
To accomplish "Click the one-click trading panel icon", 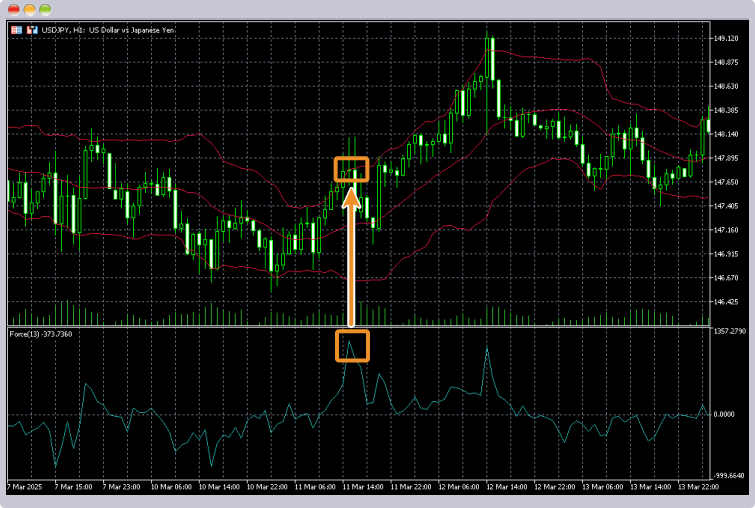I will [32, 30].
